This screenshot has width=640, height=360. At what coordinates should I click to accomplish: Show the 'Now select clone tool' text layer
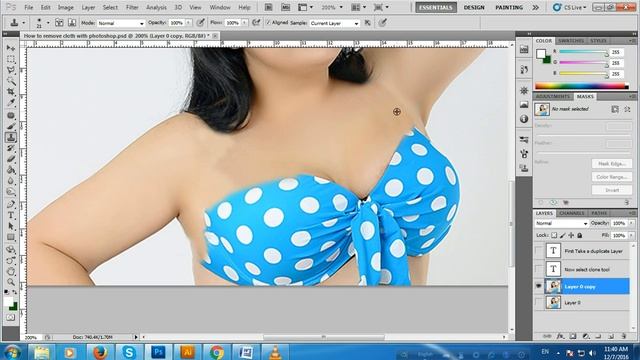[x=538, y=269]
